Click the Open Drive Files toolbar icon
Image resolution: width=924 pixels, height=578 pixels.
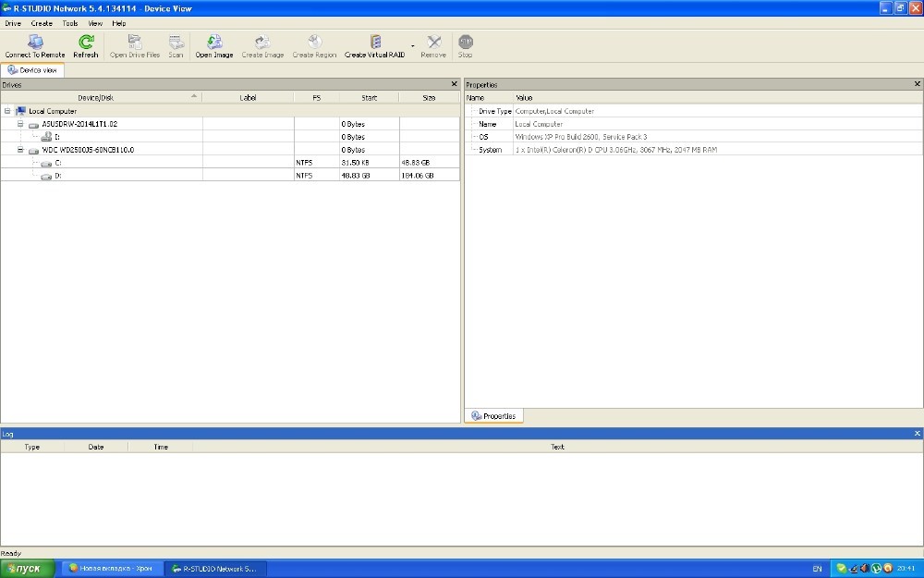point(135,42)
